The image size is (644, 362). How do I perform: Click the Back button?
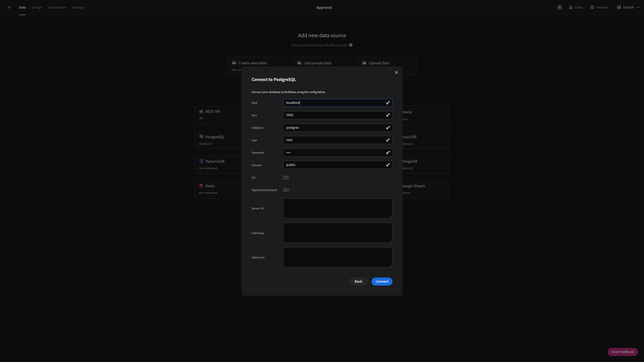coord(358,281)
